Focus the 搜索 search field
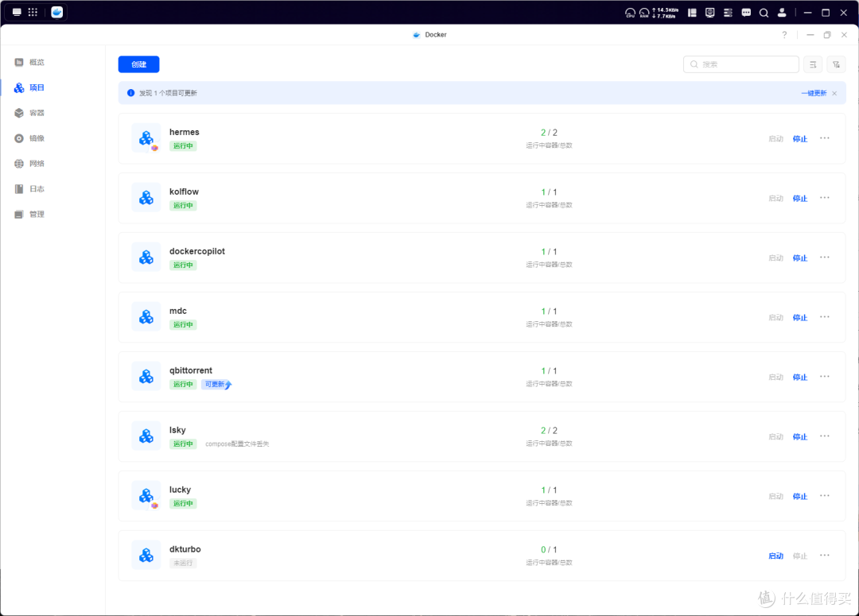Viewport: 859px width, 616px height. tap(740, 64)
